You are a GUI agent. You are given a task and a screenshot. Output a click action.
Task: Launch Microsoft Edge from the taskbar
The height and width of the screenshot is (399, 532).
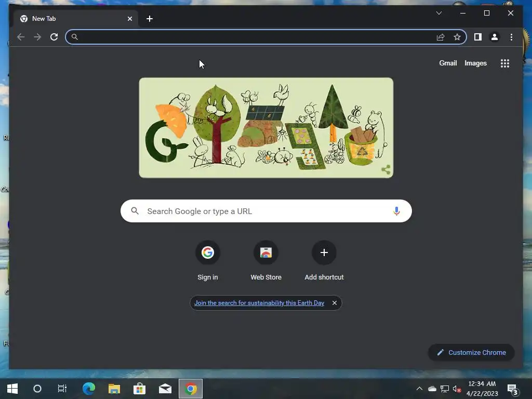(89, 389)
